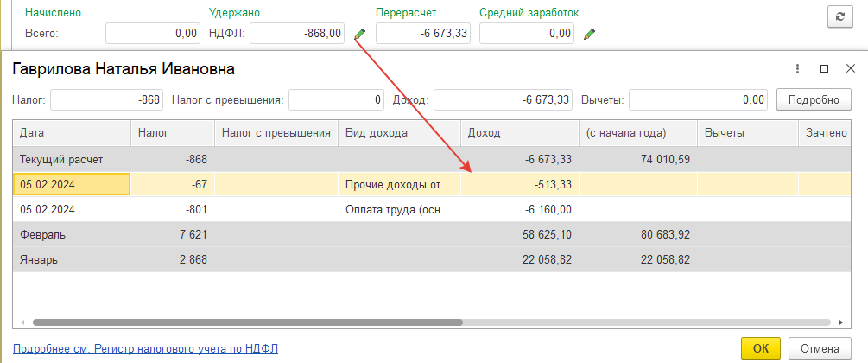The height and width of the screenshot is (363, 868).
Task: Click the Перерасчет field showing -6 673,33
Action: tap(423, 33)
